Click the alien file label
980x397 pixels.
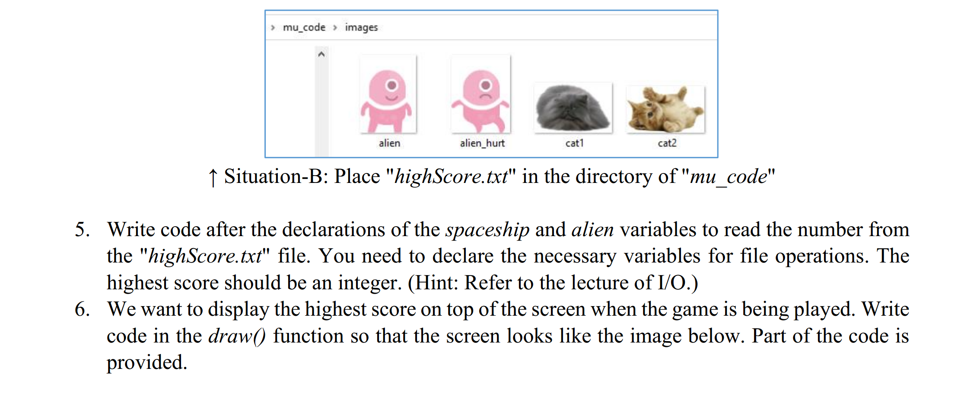pyautogui.click(x=389, y=143)
